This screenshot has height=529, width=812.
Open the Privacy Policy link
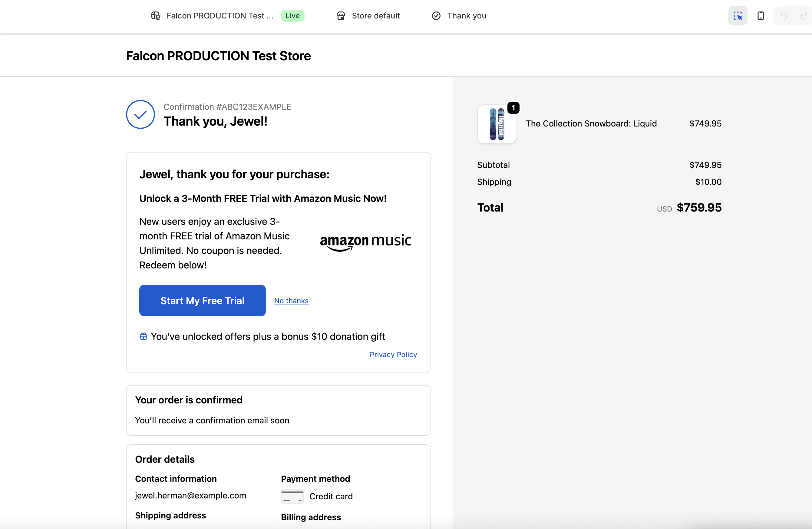pos(393,354)
